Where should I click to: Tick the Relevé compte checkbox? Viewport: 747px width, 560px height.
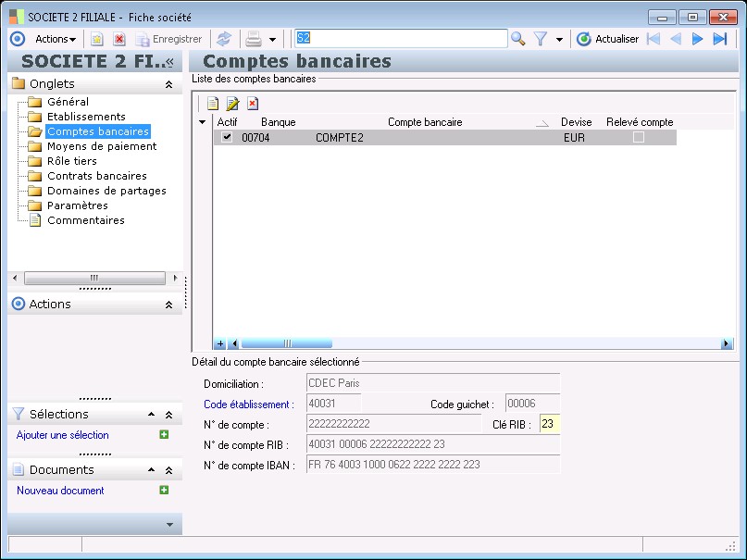[638, 137]
